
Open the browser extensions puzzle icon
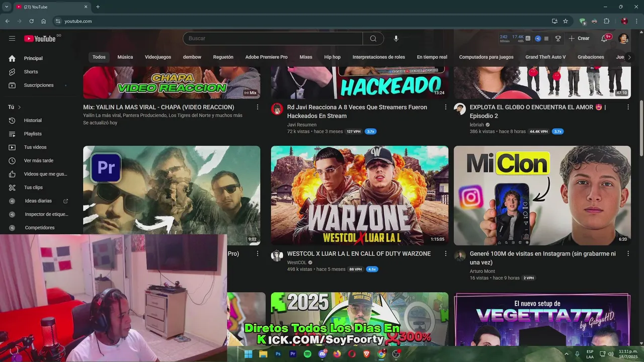(x=606, y=21)
